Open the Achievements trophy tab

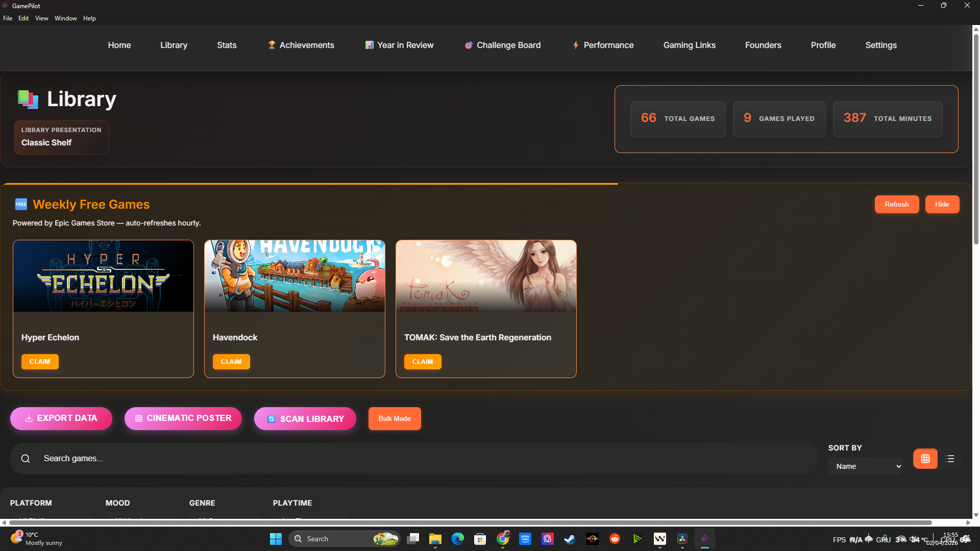tap(301, 45)
